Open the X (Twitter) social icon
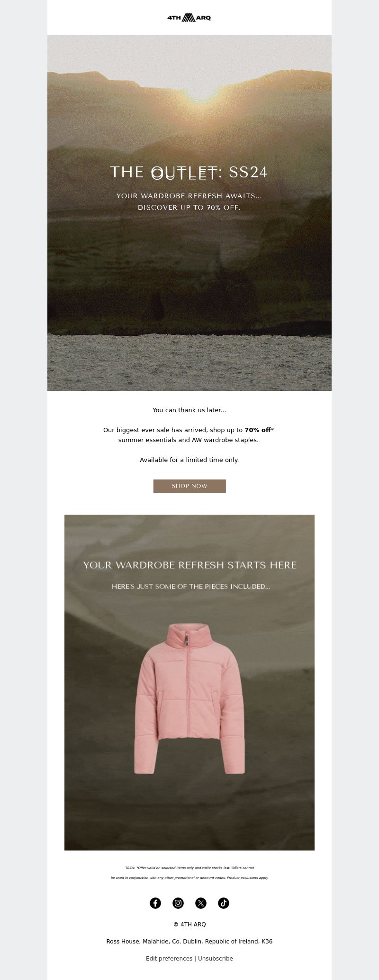This screenshot has height=980, width=379. click(201, 903)
